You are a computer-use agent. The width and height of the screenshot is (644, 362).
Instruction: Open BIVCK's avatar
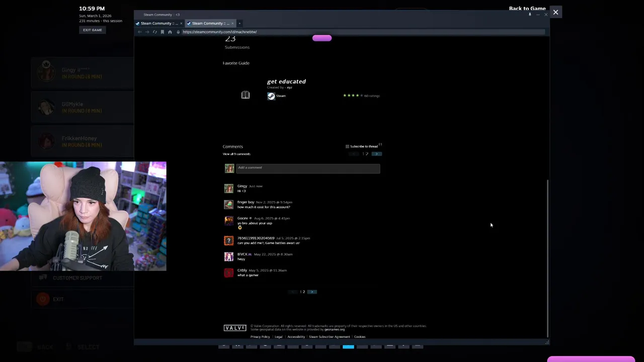click(x=229, y=256)
